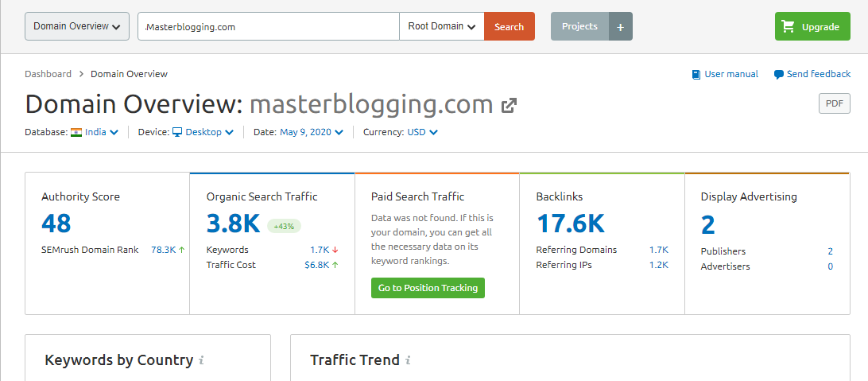
Task: Expand the Desktop device dropdown
Action: pyautogui.click(x=209, y=132)
